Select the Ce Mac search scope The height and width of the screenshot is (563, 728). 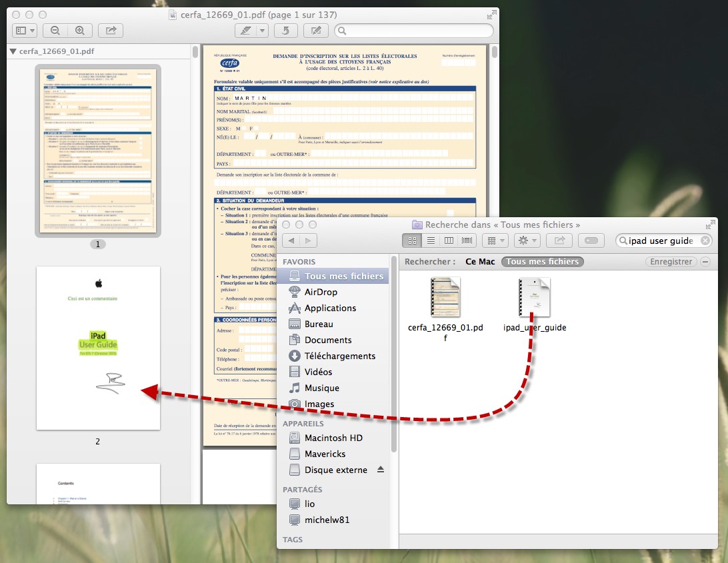click(x=479, y=261)
